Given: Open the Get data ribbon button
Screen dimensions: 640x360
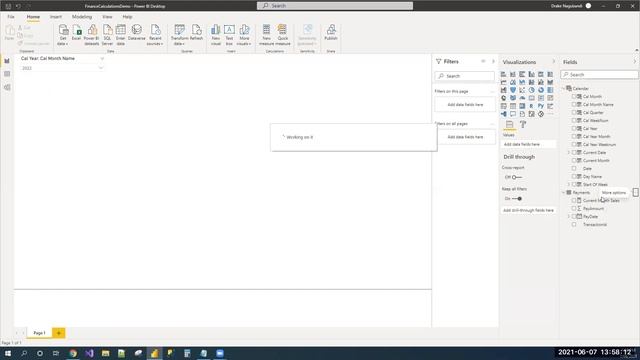Looking at the screenshot, I should [63, 34].
